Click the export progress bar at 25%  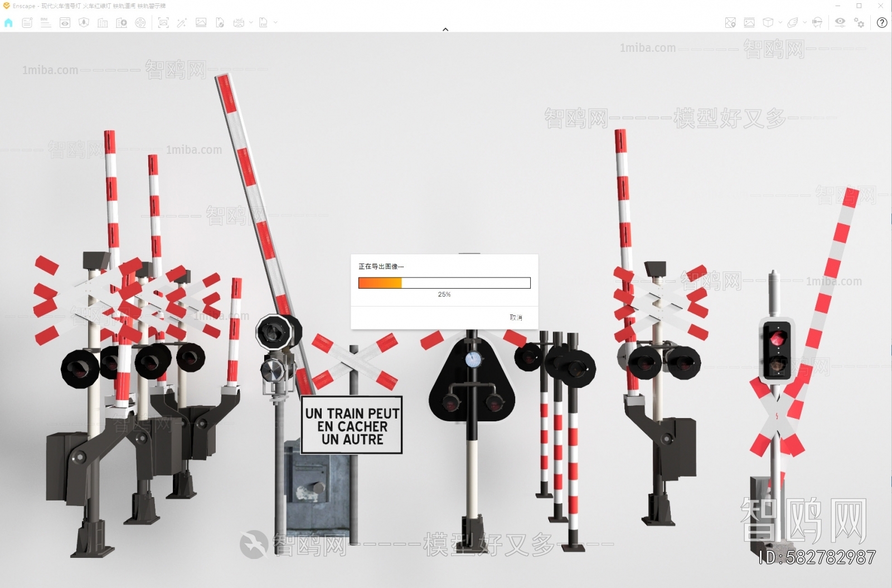[444, 283]
